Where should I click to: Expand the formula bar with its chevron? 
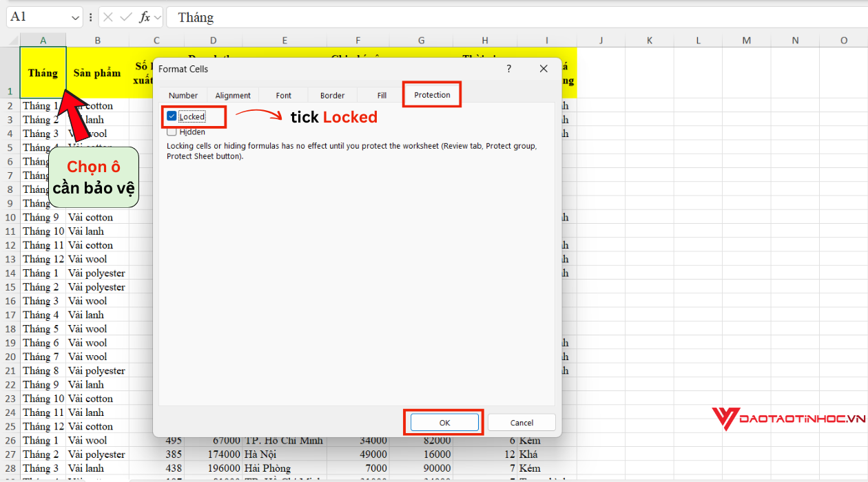pyautogui.click(x=157, y=17)
